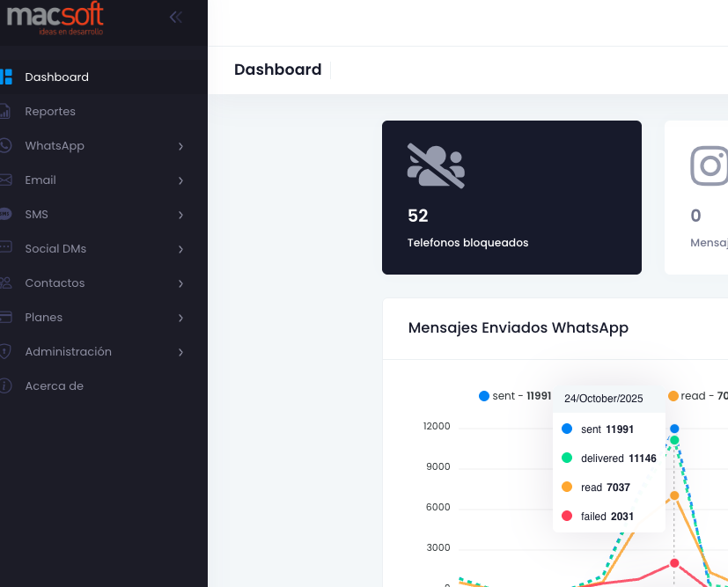Open Acerca de menu item

[x=104, y=386]
